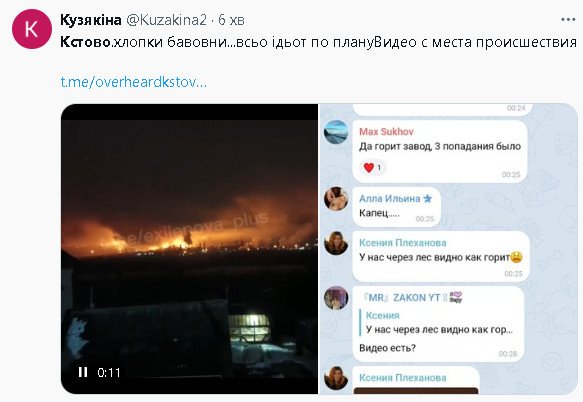Click the MR ZAKON YT sender name
This screenshot has height=402, width=583.
point(400,298)
